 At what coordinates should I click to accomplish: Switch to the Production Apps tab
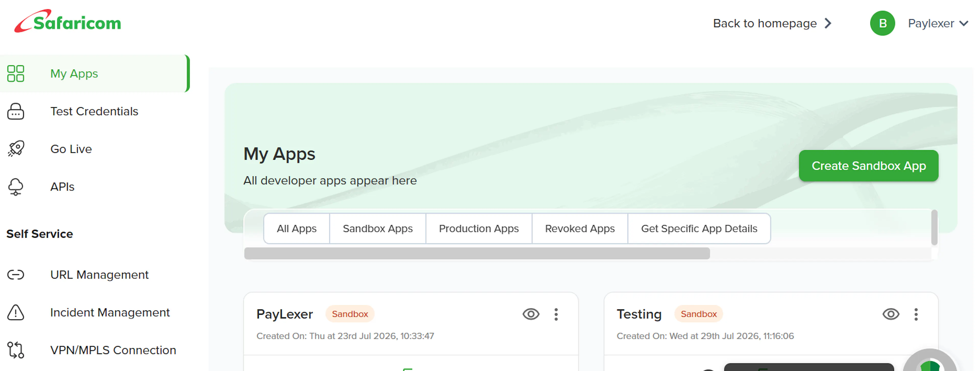point(479,228)
